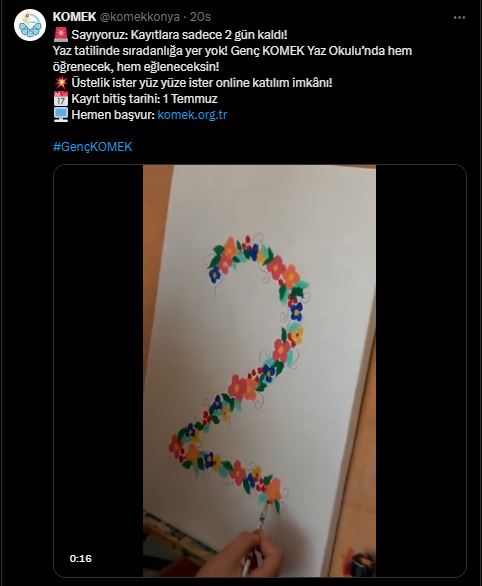The height and width of the screenshot is (586, 482).
Task: Open the three-dot more options menu
Action: coord(459,18)
